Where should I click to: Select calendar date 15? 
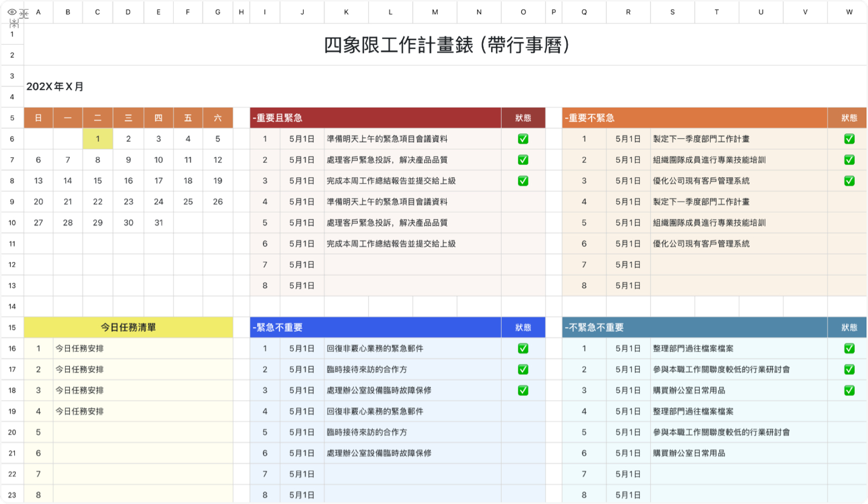click(x=97, y=181)
